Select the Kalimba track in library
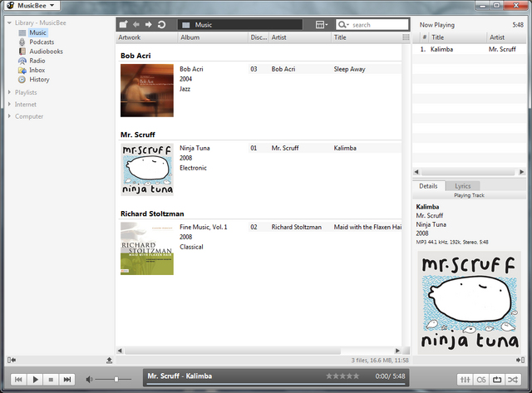 [x=325, y=148]
